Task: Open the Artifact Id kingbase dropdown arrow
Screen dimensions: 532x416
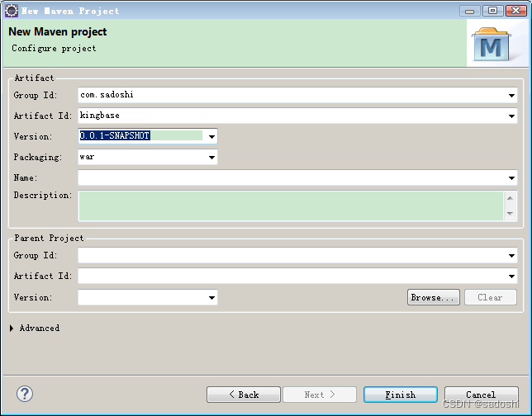Action: pyautogui.click(x=511, y=116)
